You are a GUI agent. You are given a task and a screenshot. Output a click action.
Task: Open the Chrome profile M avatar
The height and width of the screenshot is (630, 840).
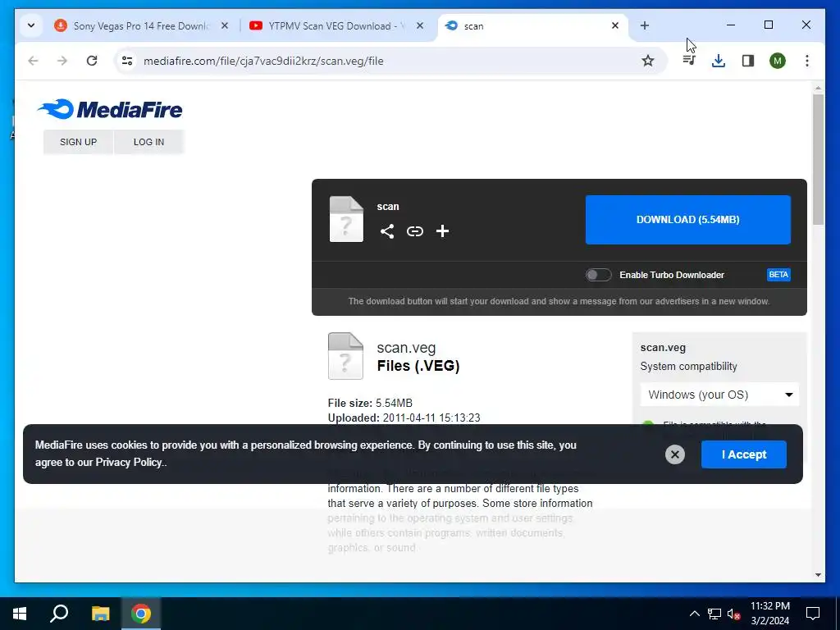coord(778,61)
